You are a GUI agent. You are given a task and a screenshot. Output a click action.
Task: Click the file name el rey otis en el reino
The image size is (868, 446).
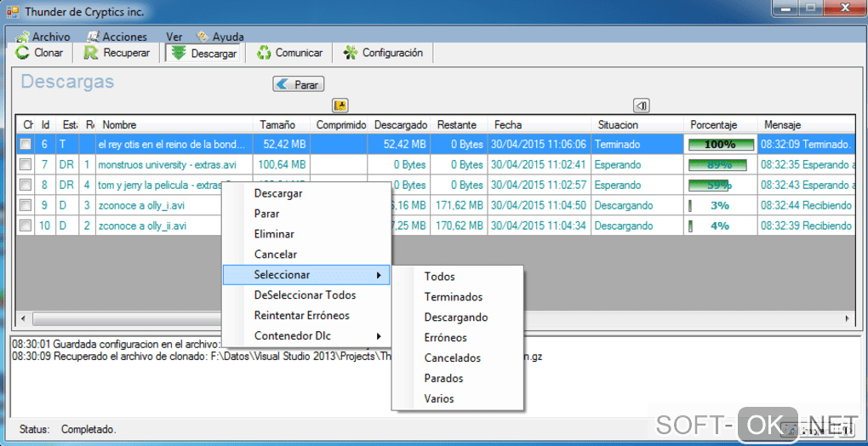pos(171,145)
